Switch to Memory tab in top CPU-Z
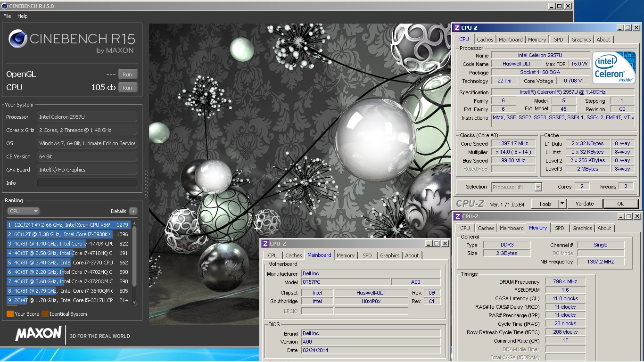The height and width of the screenshot is (362, 644). click(x=537, y=40)
